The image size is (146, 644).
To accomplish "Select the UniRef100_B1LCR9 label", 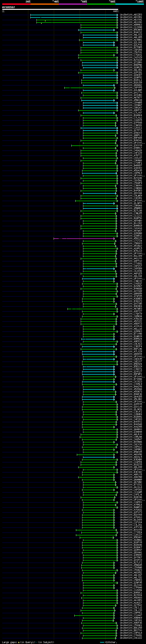I will [131, 256].
